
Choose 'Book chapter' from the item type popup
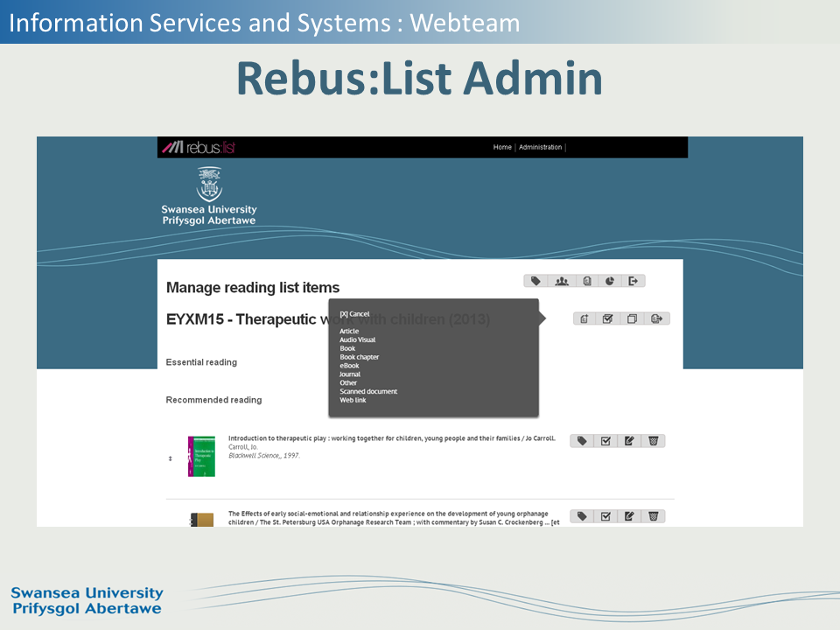click(x=359, y=357)
